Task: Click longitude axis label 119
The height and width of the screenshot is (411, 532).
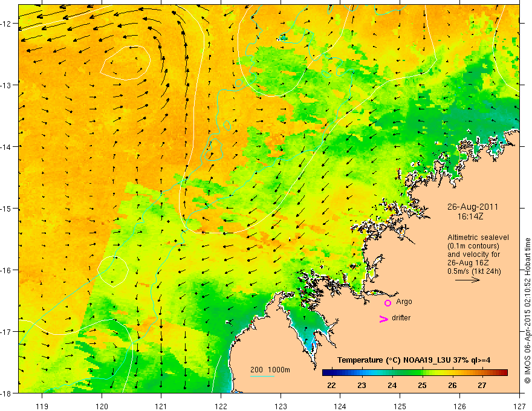Action: (x=42, y=406)
